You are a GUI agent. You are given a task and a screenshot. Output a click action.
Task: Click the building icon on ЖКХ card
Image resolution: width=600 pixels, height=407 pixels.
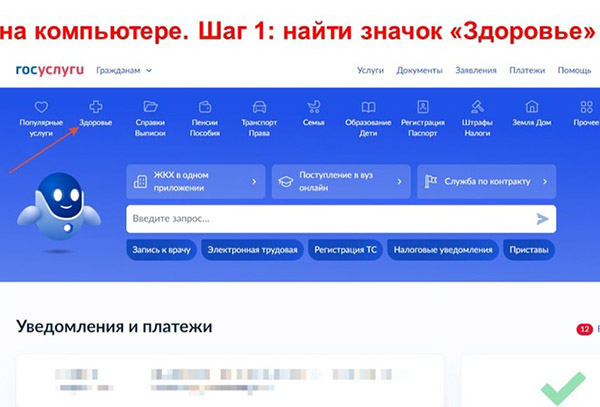pyautogui.click(x=140, y=182)
